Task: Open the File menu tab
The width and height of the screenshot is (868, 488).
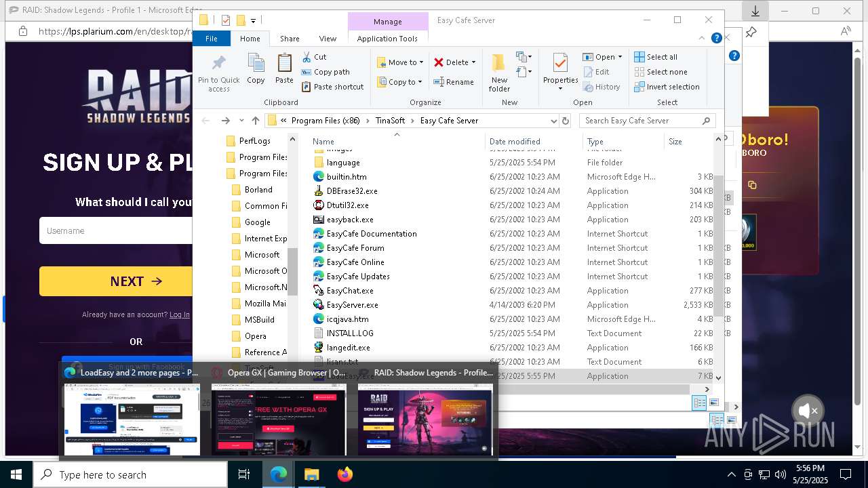Action: (x=212, y=39)
